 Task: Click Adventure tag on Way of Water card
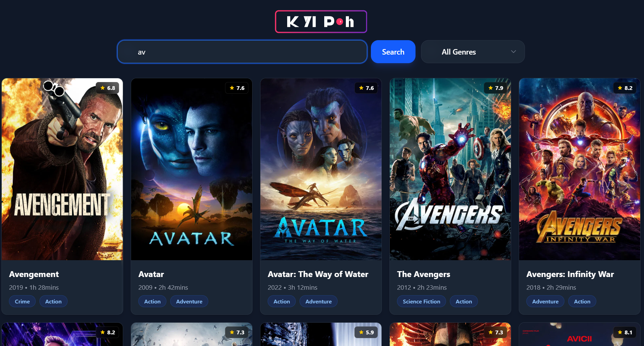point(318,301)
